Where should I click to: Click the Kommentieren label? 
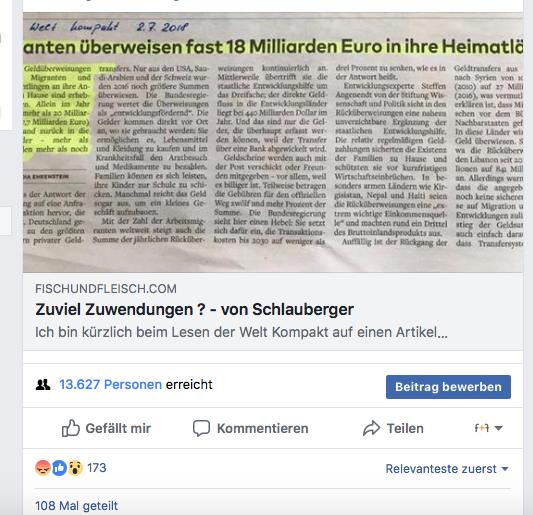tap(262, 428)
